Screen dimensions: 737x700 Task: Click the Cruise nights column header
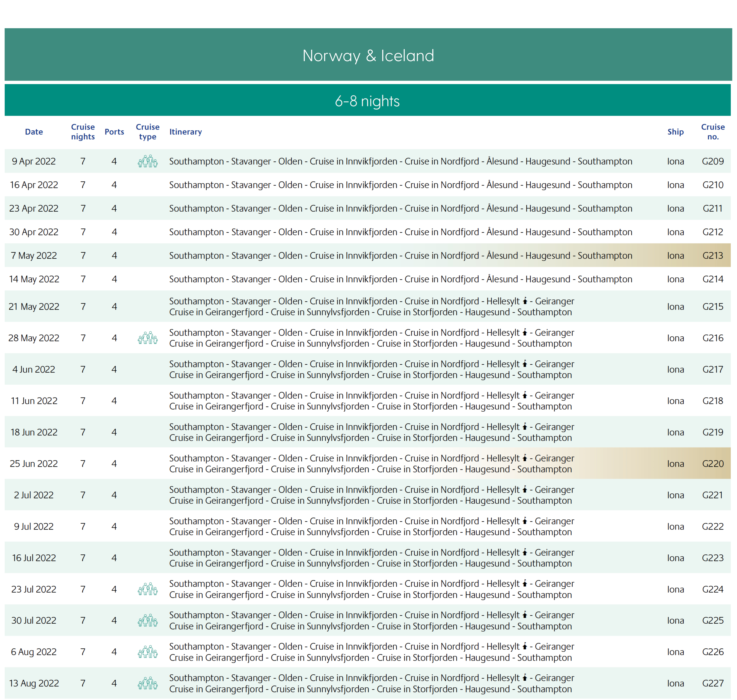click(83, 132)
